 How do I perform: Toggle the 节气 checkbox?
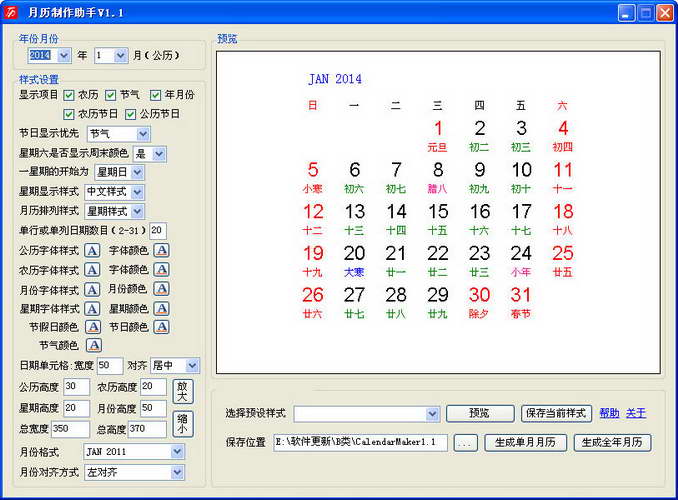pyautogui.click(x=111, y=95)
